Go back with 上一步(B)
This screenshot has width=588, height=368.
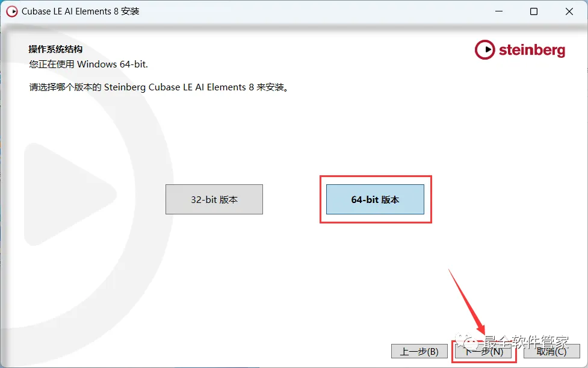419,352
